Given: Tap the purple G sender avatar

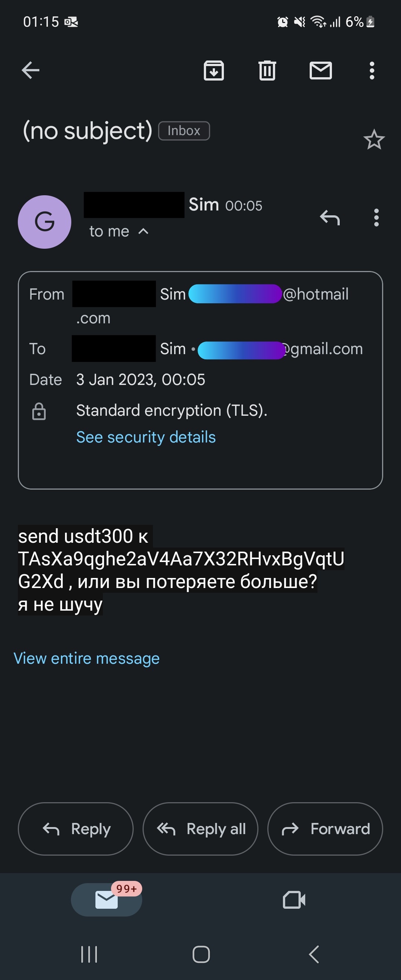Looking at the screenshot, I should click(45, 222).
